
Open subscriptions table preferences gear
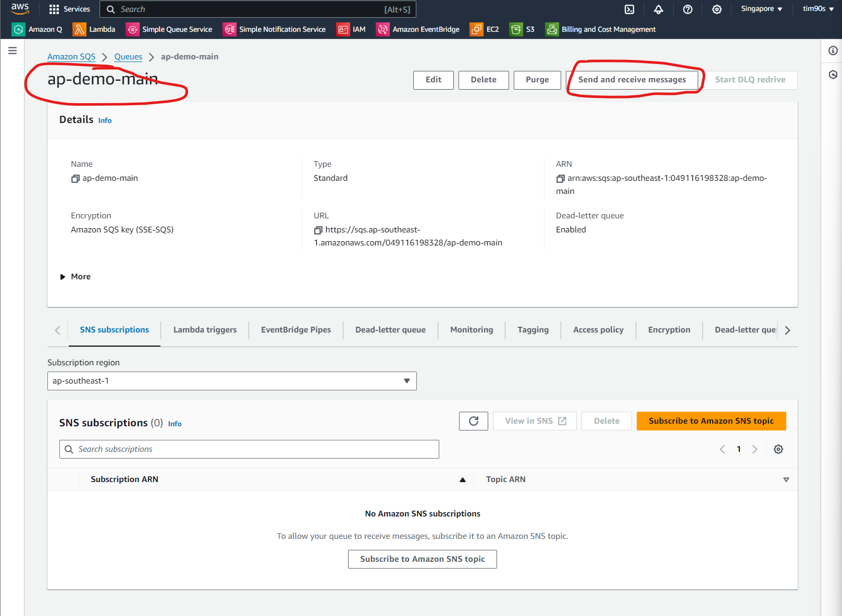(x=778, y=449)
